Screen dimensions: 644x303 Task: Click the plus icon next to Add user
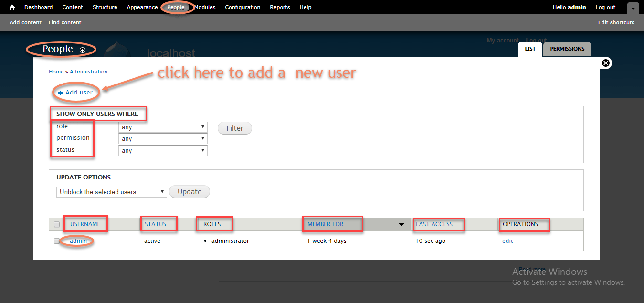61,93
